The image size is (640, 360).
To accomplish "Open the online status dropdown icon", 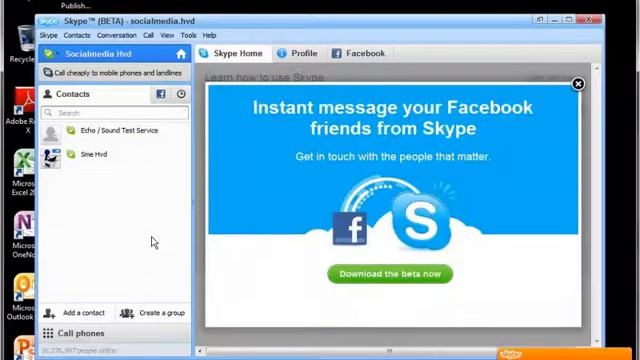I will tap(51, 54).
